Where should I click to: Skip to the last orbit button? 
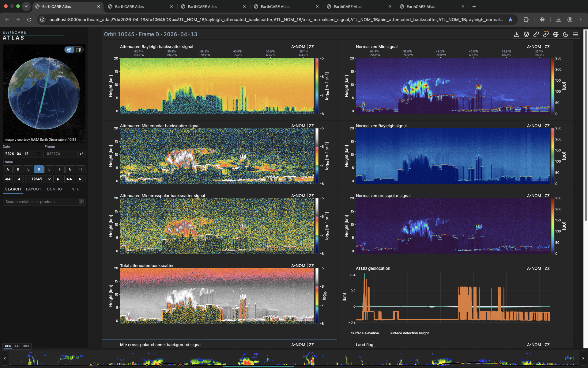point(81,179)
